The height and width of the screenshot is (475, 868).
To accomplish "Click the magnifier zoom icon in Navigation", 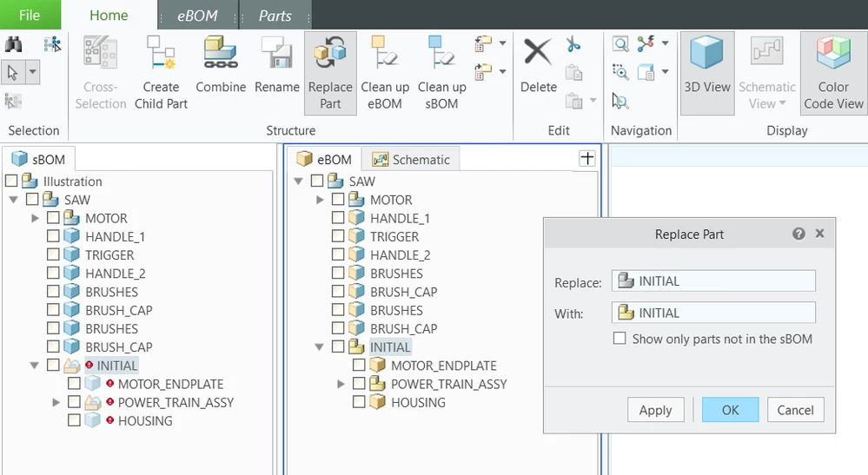I will 620,43.
